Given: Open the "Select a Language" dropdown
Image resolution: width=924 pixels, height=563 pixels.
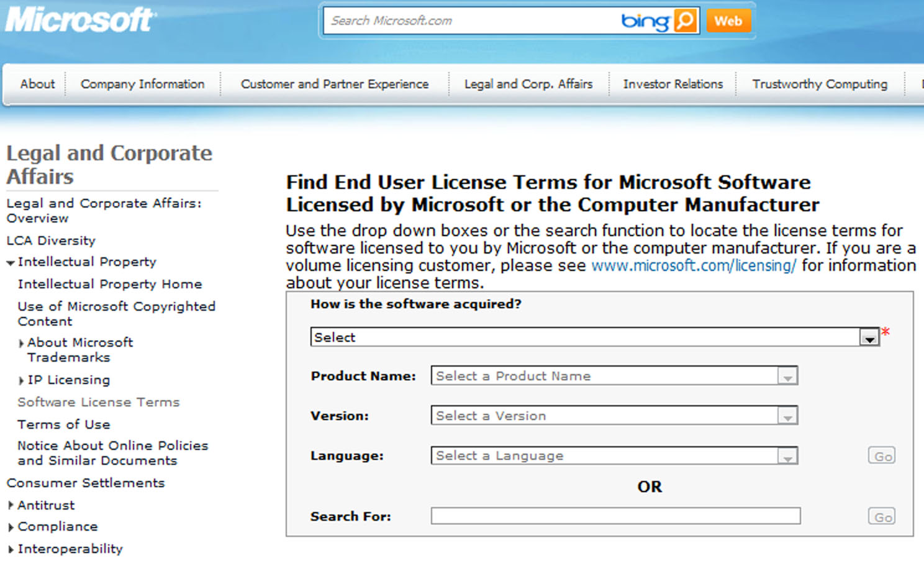Looking at the screenshot, I should tap(787, 455).
